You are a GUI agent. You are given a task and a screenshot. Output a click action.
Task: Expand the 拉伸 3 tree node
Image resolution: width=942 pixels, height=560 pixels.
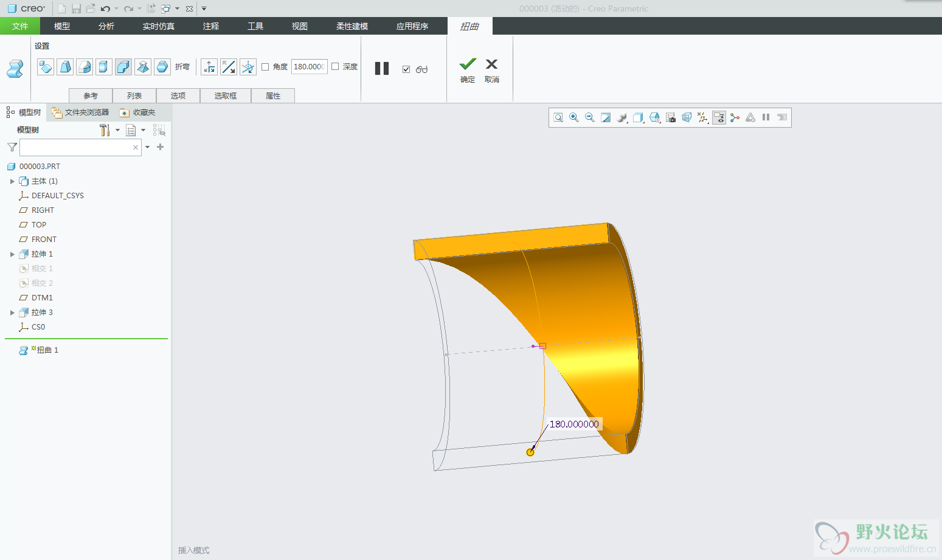click(12, 313)
